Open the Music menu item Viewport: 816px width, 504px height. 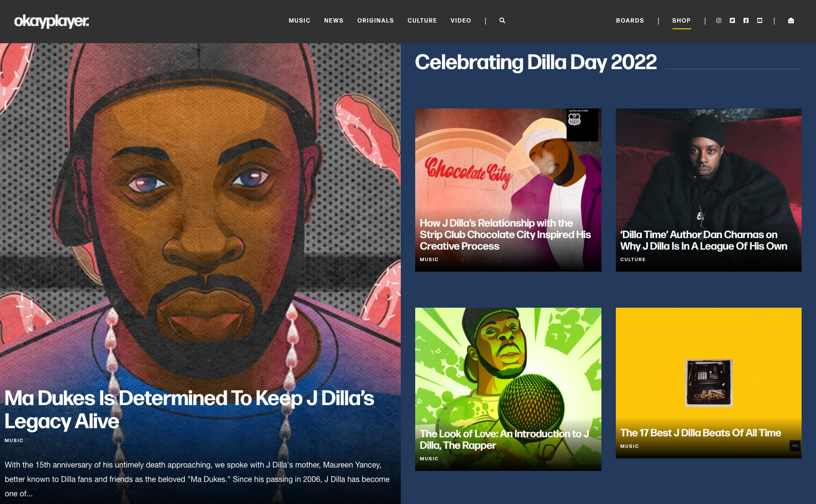(x=300, y=21)
